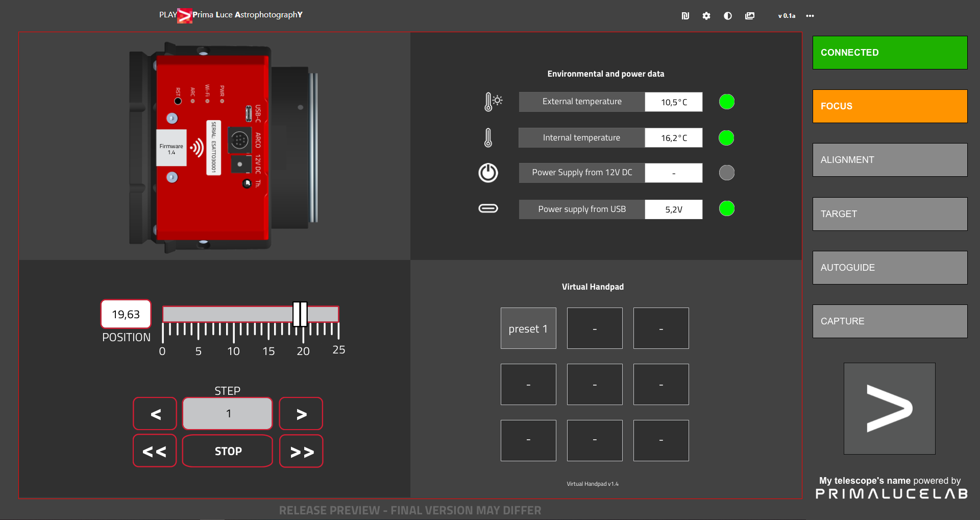The width and height of the screenshot is (980, 520).
Task: Open the ALIGNMENT section
Action: point(890,160)
